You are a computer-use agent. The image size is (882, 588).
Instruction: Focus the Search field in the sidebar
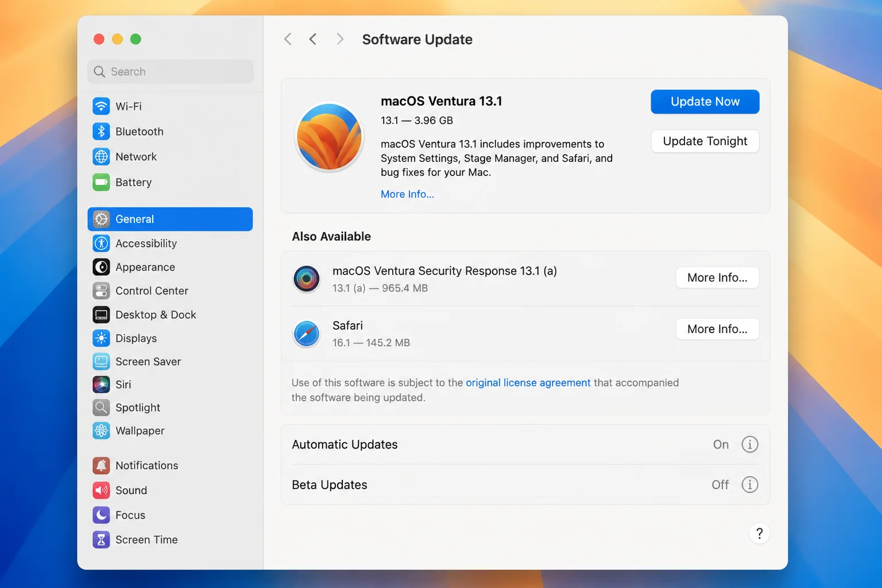point(171,72)
